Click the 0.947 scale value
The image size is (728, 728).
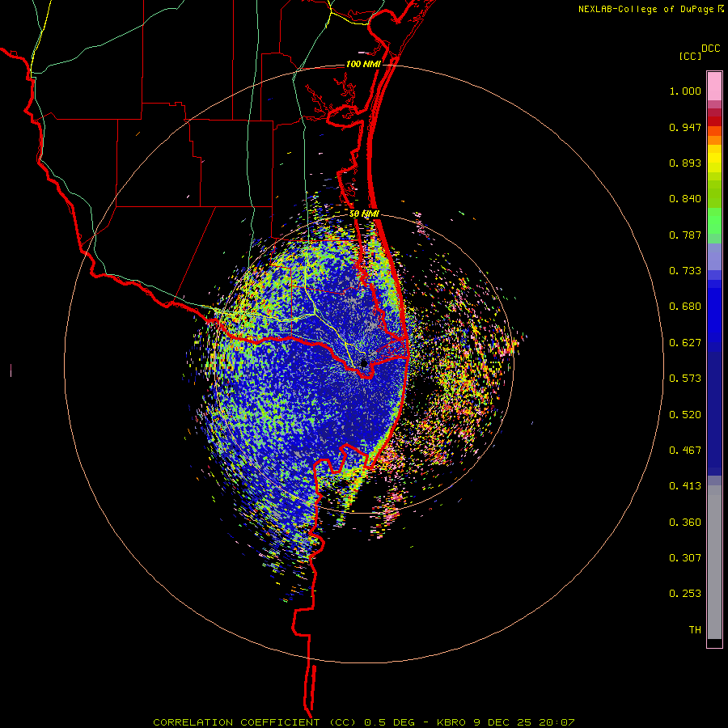pos(685,127)
